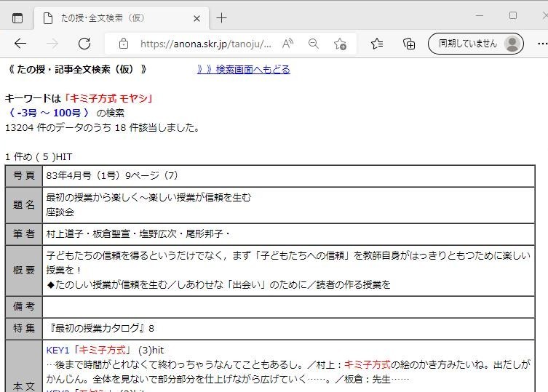Click the author names 村上道子・板倉聖宣 row
Screen dimensions: 548x392
click(138, 233)
